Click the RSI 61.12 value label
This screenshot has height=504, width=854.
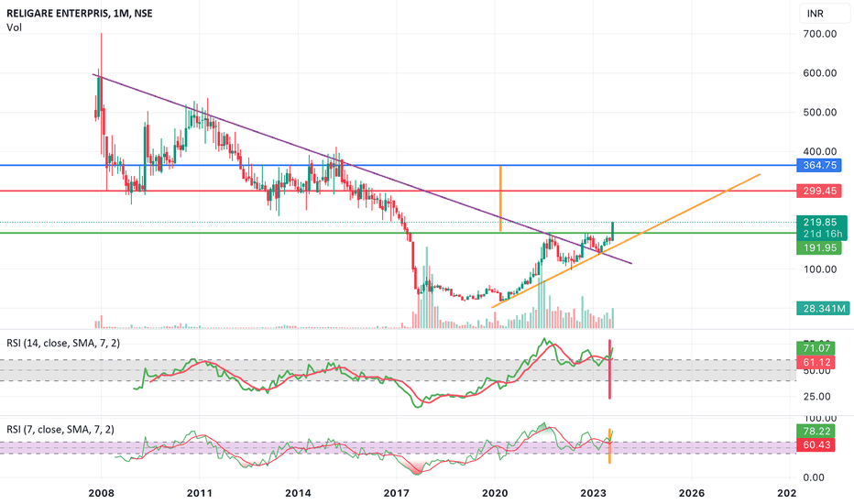click(x=816, y=362)
